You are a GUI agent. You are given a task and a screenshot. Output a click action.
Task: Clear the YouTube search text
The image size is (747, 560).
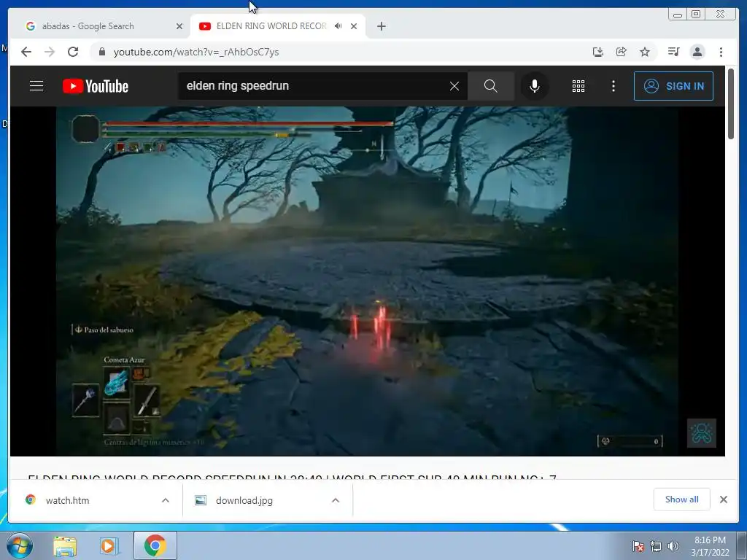coord(454,86)
